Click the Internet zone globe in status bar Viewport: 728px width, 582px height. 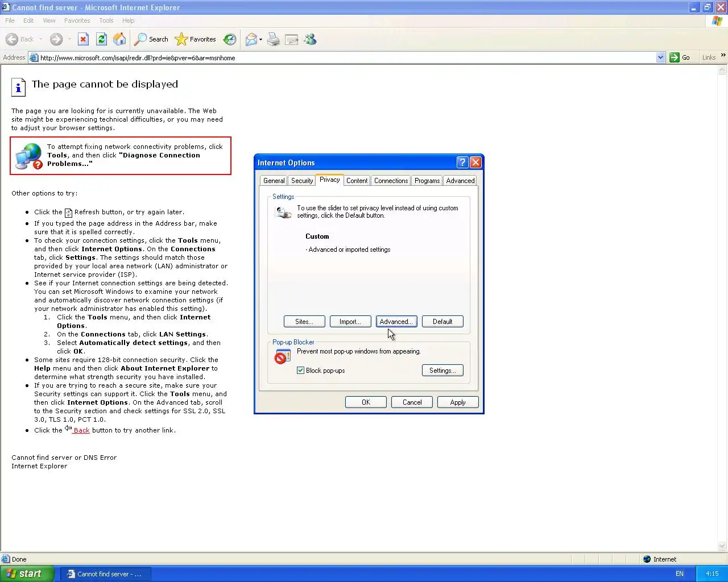tap(647, 559)
